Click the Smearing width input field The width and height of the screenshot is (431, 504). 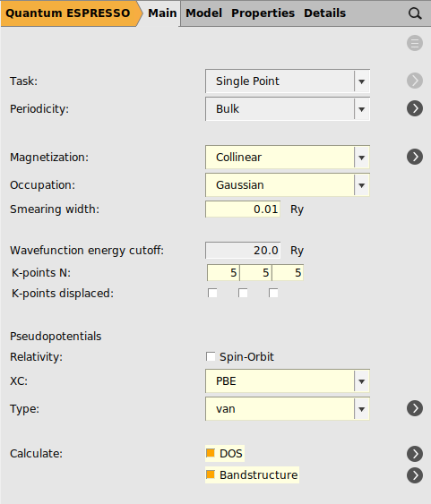243,209
